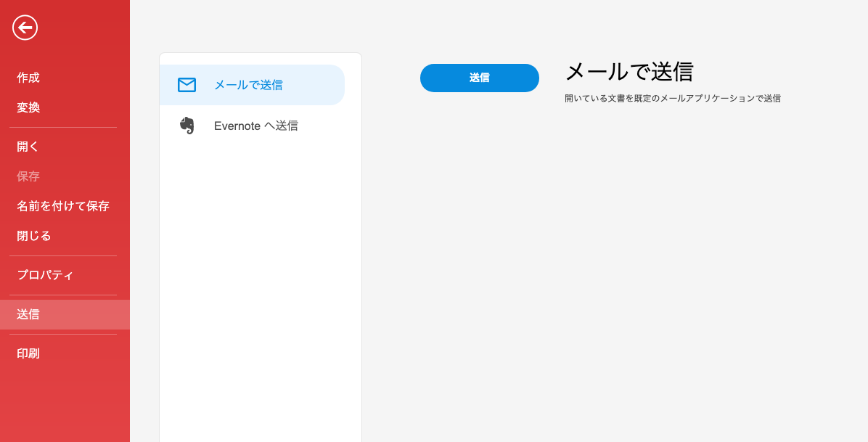This screenshot has width=868, height=442.
Task: Open the 変換 conversion menu entry
Action: coord(27,107)
